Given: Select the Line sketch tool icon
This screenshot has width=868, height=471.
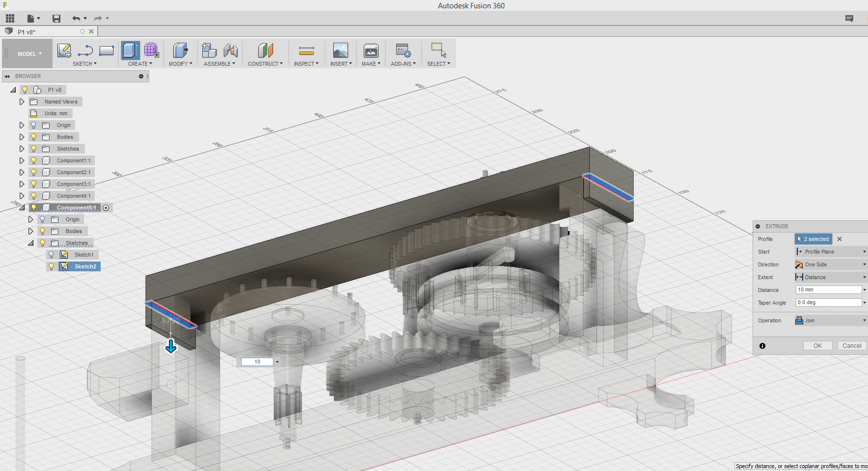Looking at the screenshot, I should pos(85,50).
